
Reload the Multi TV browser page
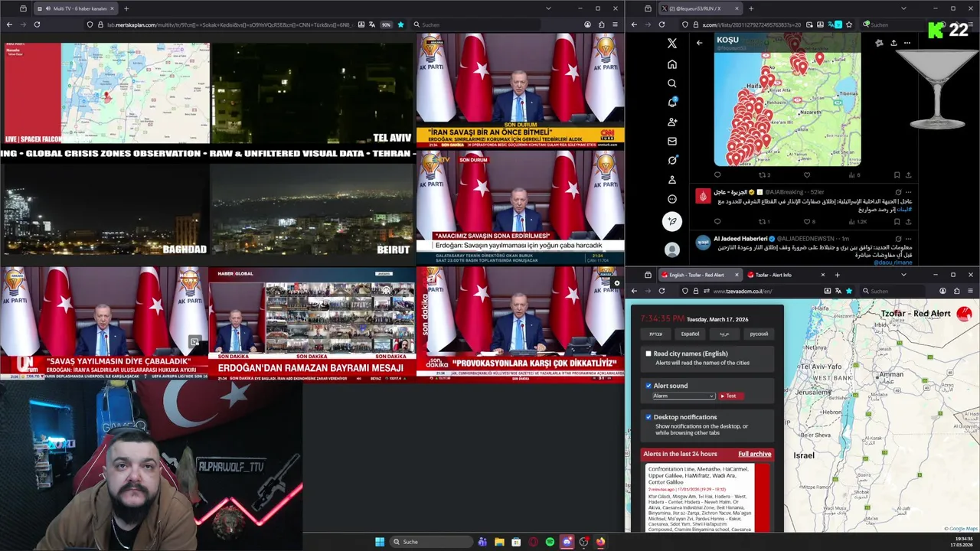coord(37,24)
